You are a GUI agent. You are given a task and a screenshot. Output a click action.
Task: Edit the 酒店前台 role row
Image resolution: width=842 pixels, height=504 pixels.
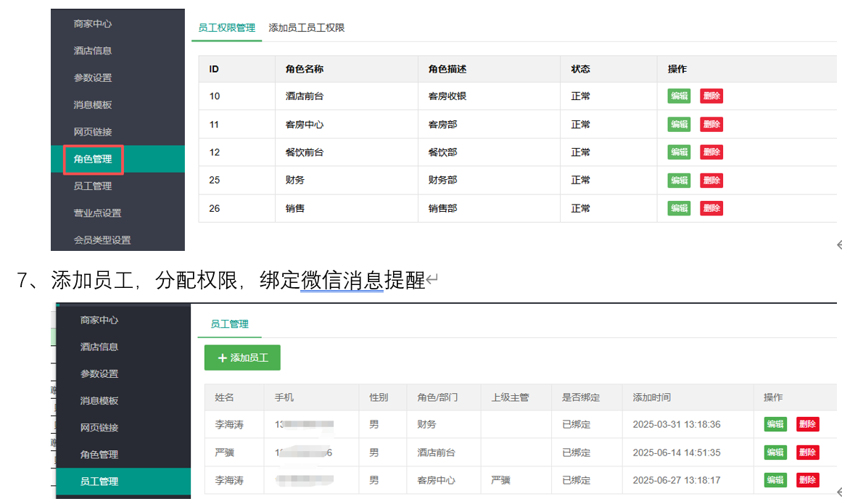coord(679,96)
